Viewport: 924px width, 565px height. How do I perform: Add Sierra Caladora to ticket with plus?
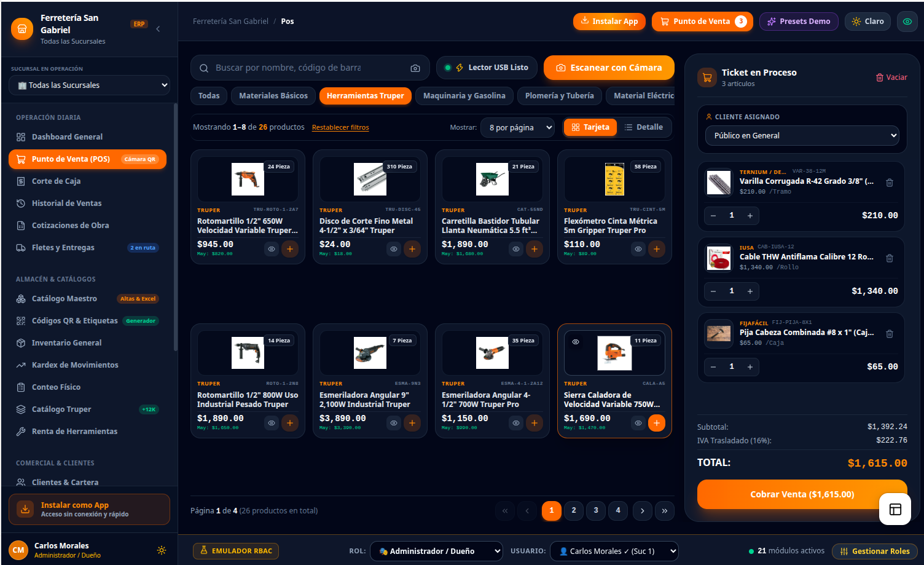click(657, 423)
